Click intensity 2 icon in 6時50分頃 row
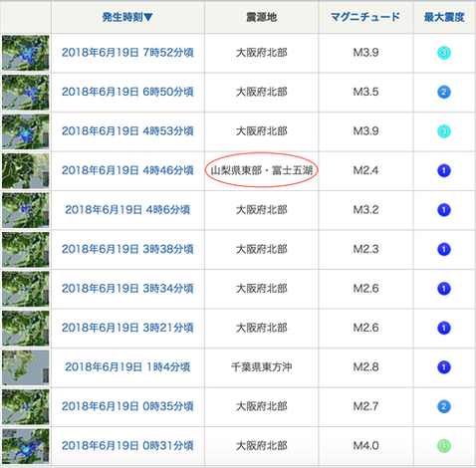The width and height of the screenshot is (476, 468). 444,92
